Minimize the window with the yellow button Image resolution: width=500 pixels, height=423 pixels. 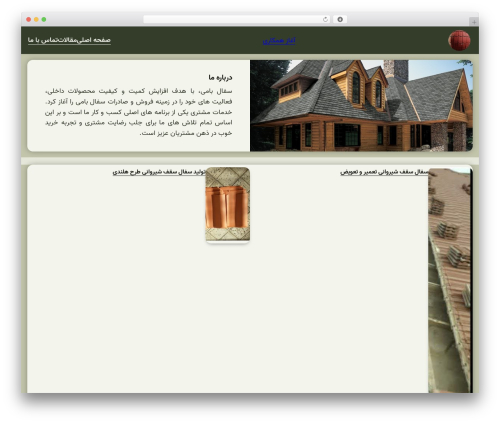click(x=36, y=19)
